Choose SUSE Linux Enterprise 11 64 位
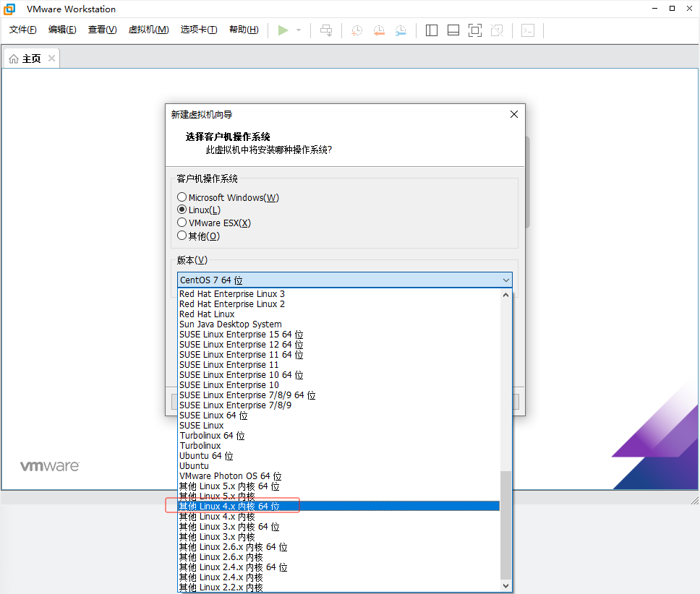Viewport: 700px width, 594px height. click(339, 355)
